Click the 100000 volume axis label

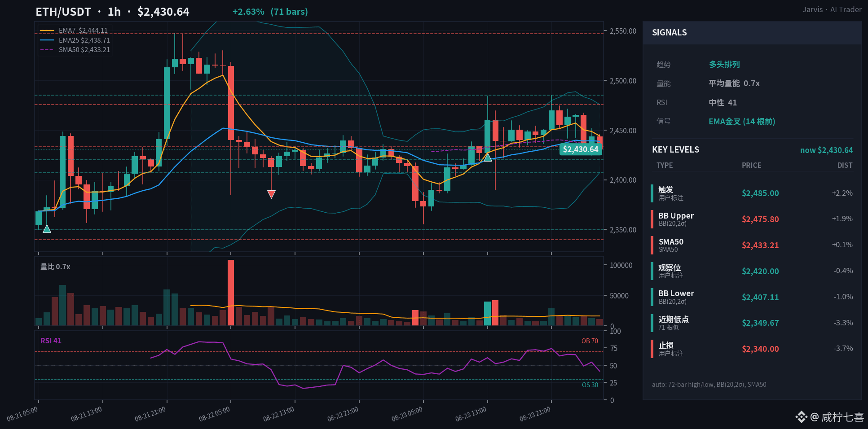click(621, 265)
